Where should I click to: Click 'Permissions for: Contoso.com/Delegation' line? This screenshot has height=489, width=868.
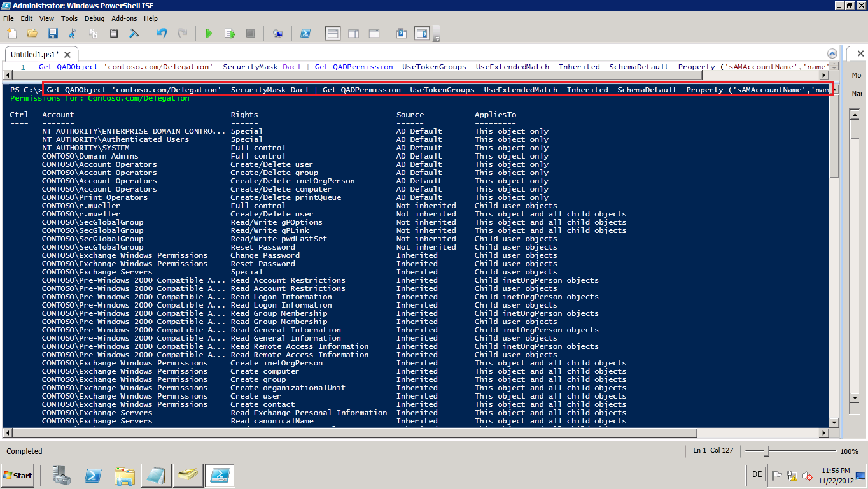100,98
